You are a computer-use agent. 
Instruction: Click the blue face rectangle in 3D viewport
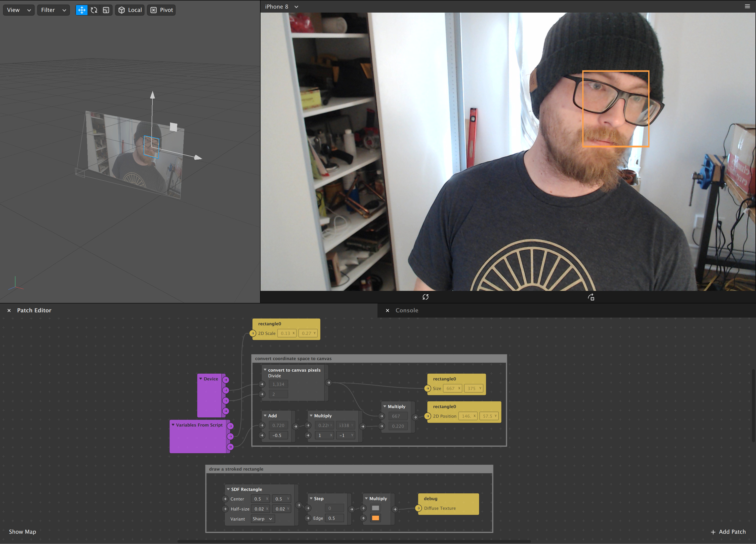[x=151, y=146]
